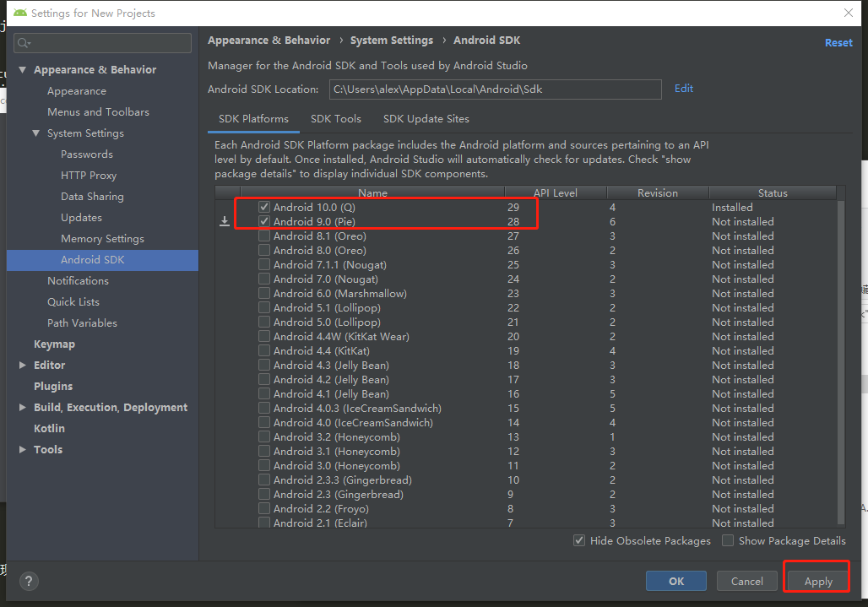
Task: Check the Android 5.0 (Lollipop) checkbox
Action: [x=264, y=322]
